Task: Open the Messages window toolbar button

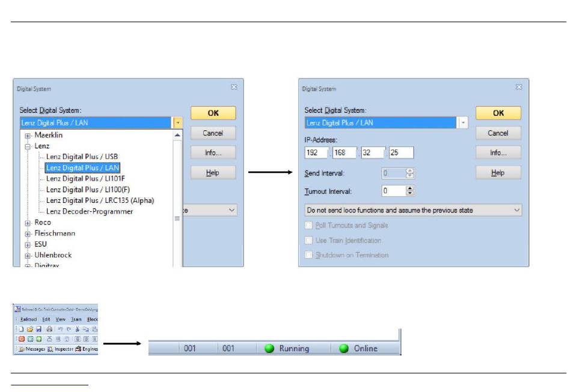Action: [x=32, y=349]
